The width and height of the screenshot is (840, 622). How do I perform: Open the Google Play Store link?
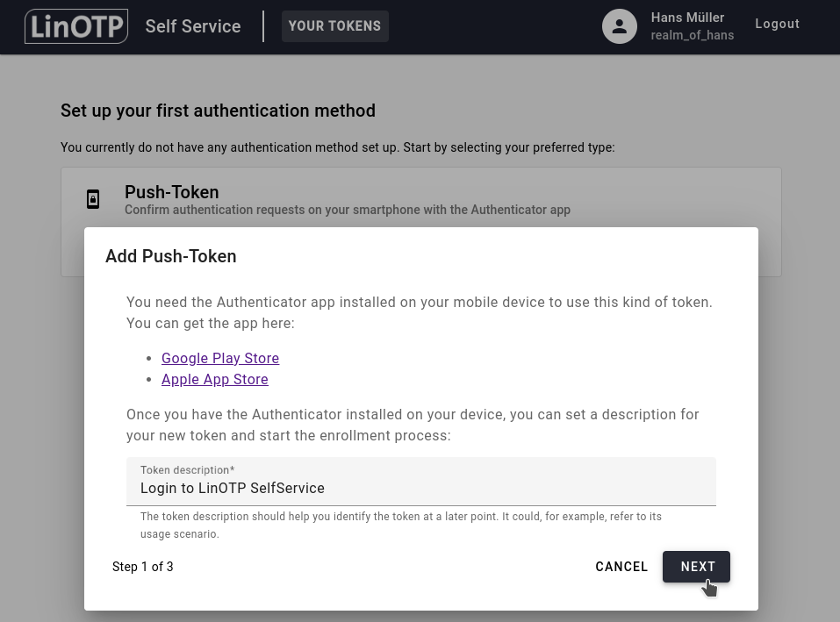coord(220,358)
